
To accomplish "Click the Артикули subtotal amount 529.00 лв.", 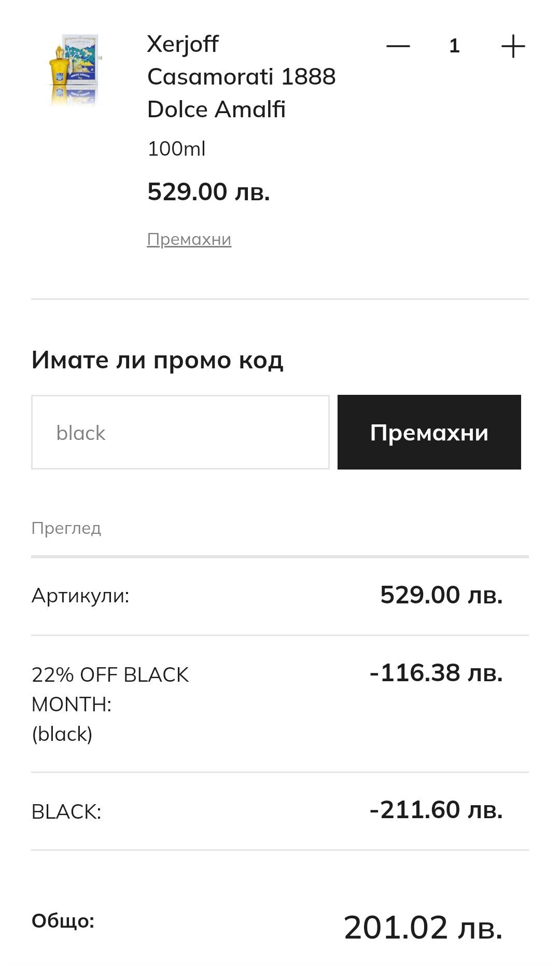I will pyautogui.click(x=441, y=595).
